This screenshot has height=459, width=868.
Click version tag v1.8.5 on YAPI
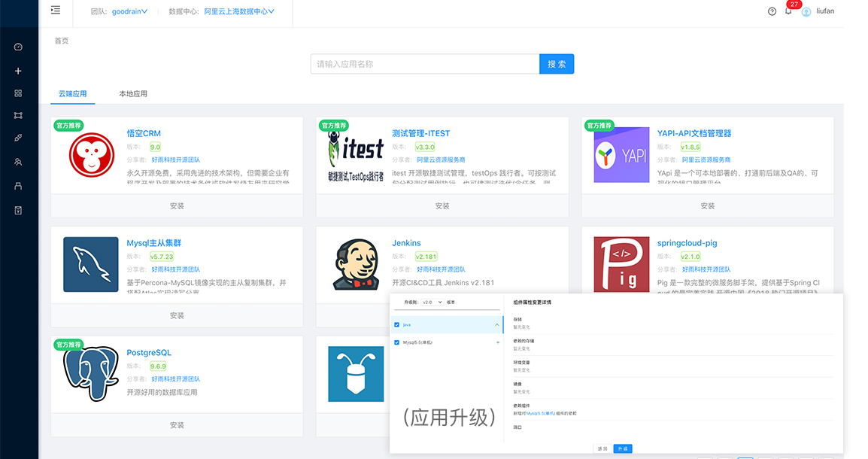(x=690, y=147)
